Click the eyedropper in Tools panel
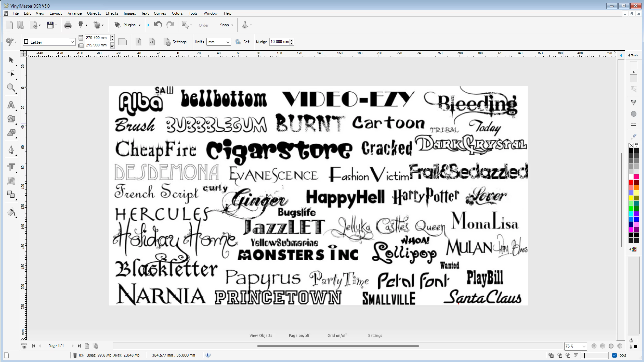Image resolution: width=644 pixels, height=362 pixels. (634, 136)
